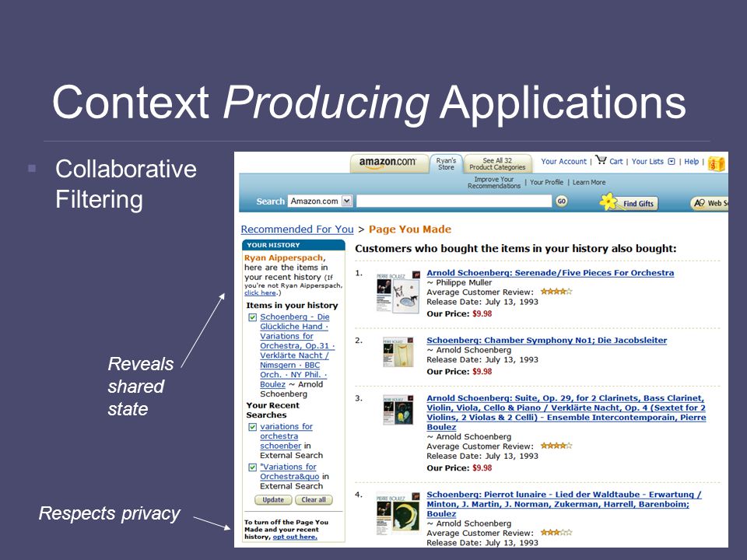Click star rating of Serenade/Five Pieces item
The image size is (747, 560).
pos(556,292)
